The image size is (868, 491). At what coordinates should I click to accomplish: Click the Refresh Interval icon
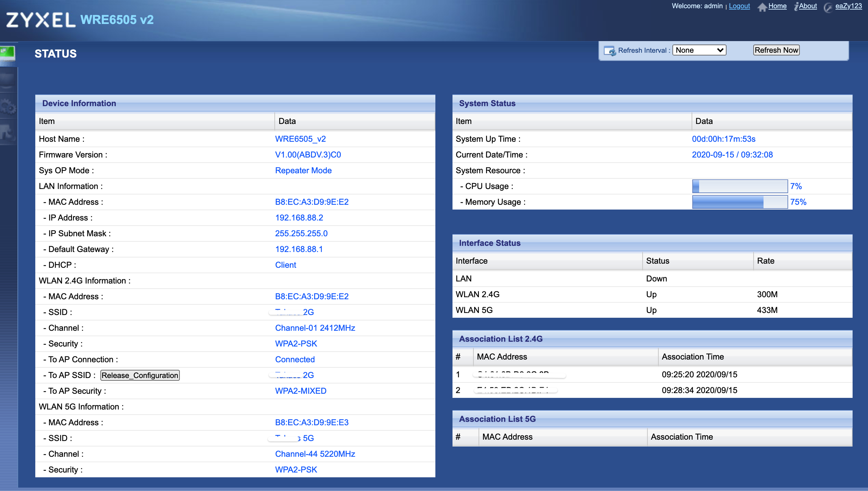coord(609,50)
